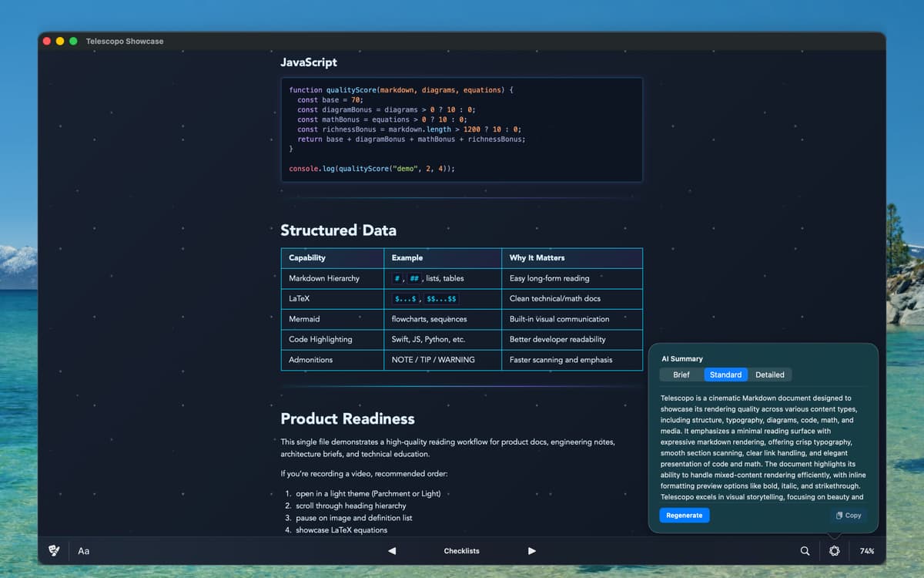Screen dimensions: 924x578
Task: Switch summary to Detailed
Action: click(769, 375)
